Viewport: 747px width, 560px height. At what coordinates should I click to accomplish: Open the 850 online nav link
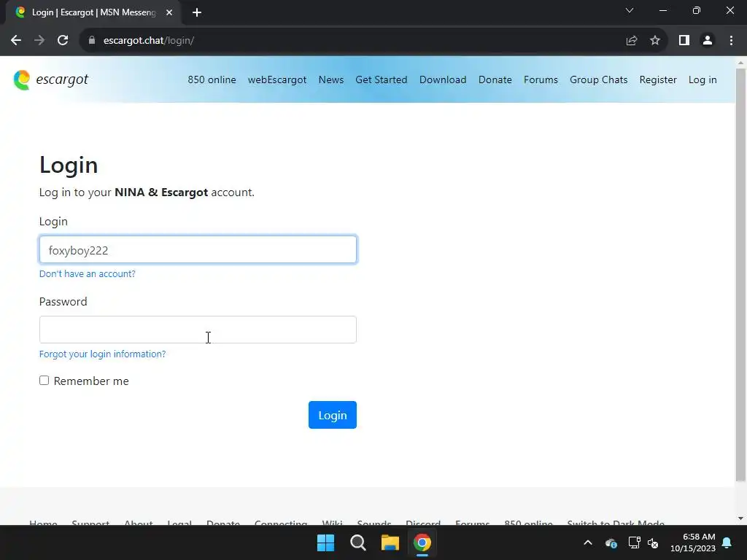(x=212, y=79)
